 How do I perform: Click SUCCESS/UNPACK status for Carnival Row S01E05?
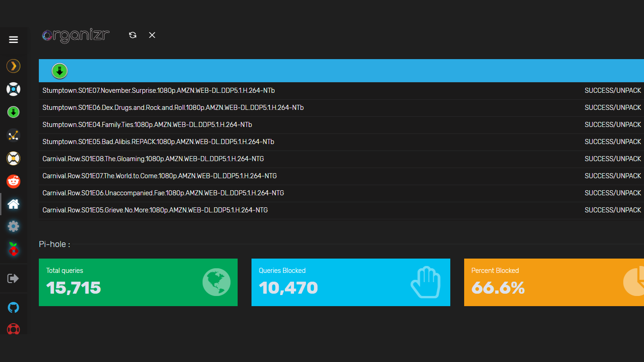click(613, 210)
